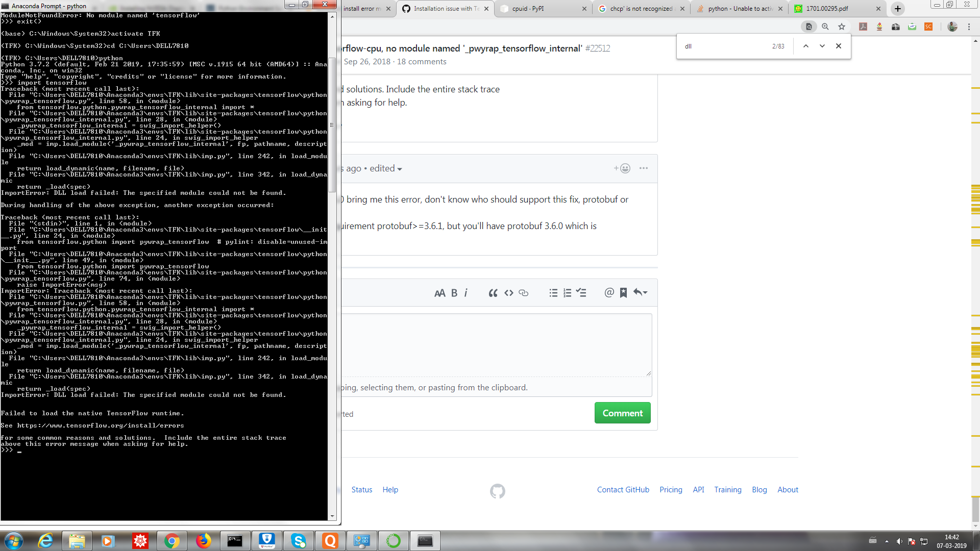Switch to '1701.00295.pdf' tab

pos(837,9)
